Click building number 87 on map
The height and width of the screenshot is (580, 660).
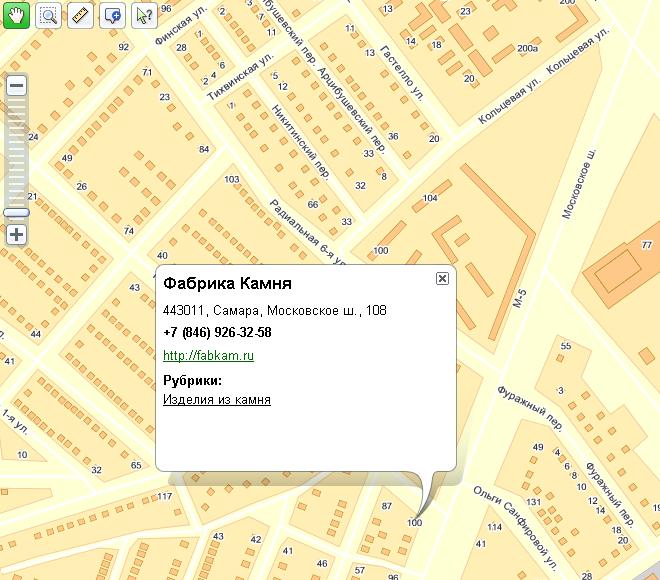tap(387, 506)
